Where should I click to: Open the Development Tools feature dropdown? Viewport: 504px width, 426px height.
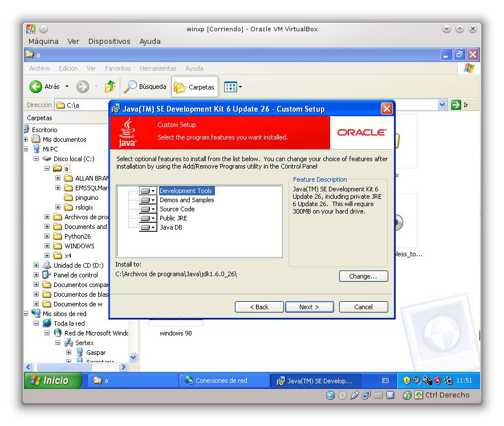point(153,191)
